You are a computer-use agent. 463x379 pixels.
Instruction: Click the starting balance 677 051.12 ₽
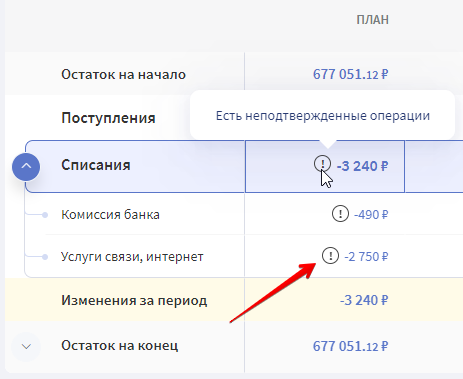pos(350,74)
